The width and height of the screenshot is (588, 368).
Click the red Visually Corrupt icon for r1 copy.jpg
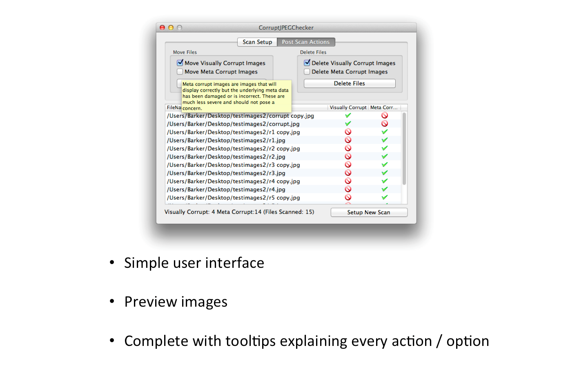click(x=347, y=132)
